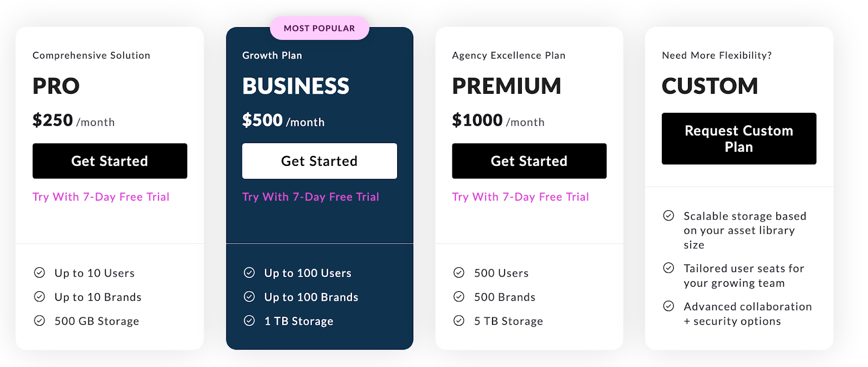Click the checkmark next to Advanced collaboration option
This screenshot has height=367, width=868.
click(x=669, y=306)
